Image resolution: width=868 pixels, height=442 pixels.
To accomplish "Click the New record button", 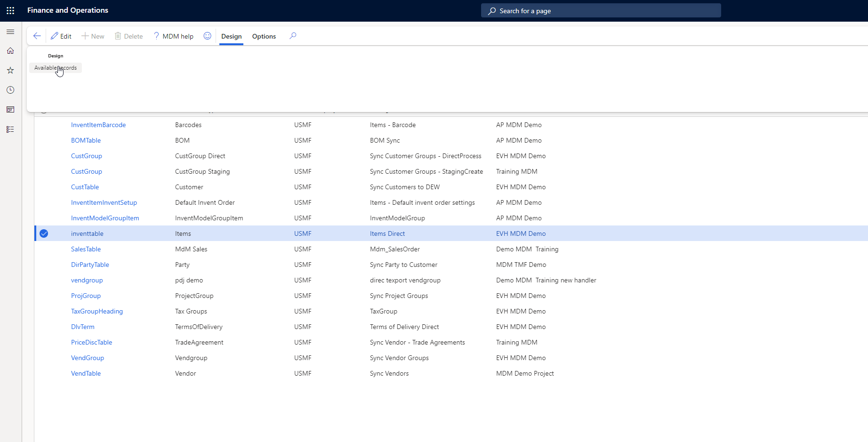I will 93,36.
